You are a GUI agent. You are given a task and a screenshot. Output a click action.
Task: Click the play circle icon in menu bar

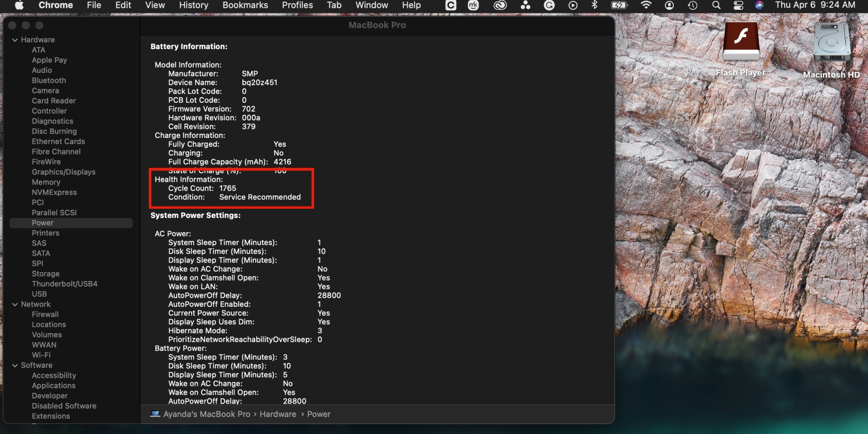tap(572, 5)
